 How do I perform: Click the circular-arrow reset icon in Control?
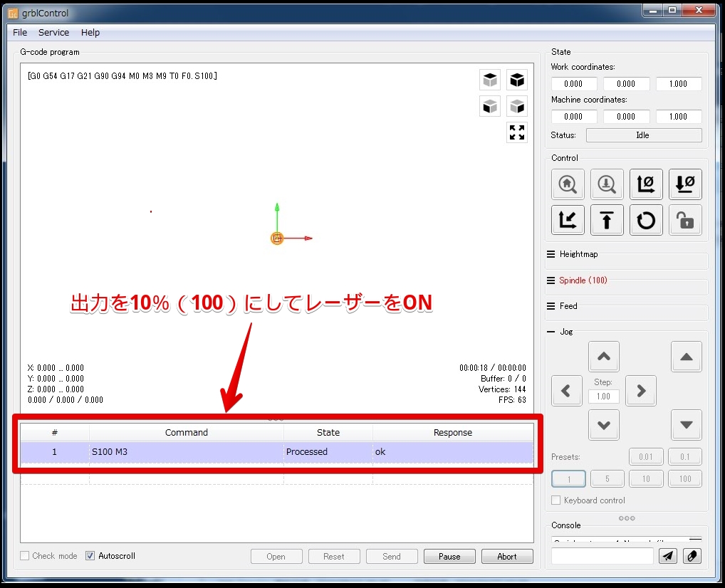click(x=646, y=220)
